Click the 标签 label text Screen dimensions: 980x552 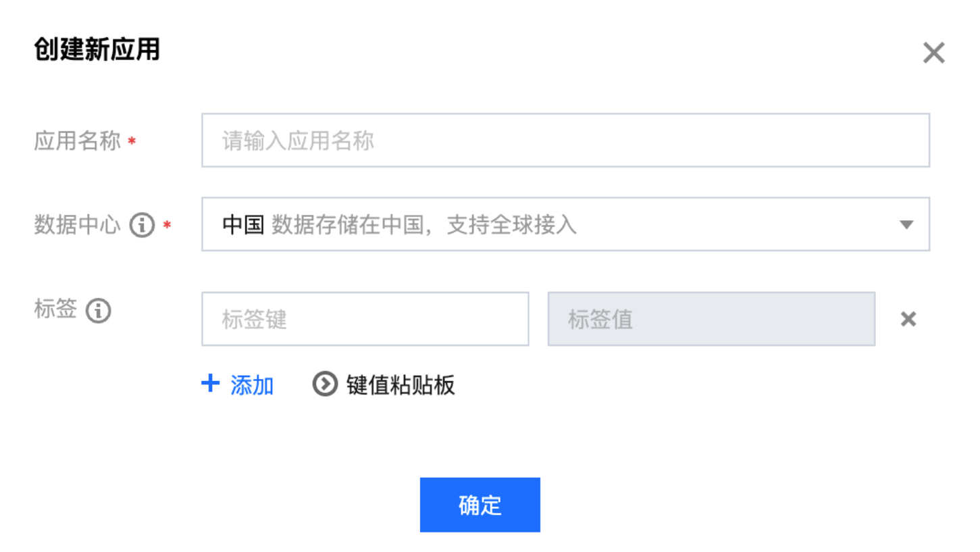(55, 311)
